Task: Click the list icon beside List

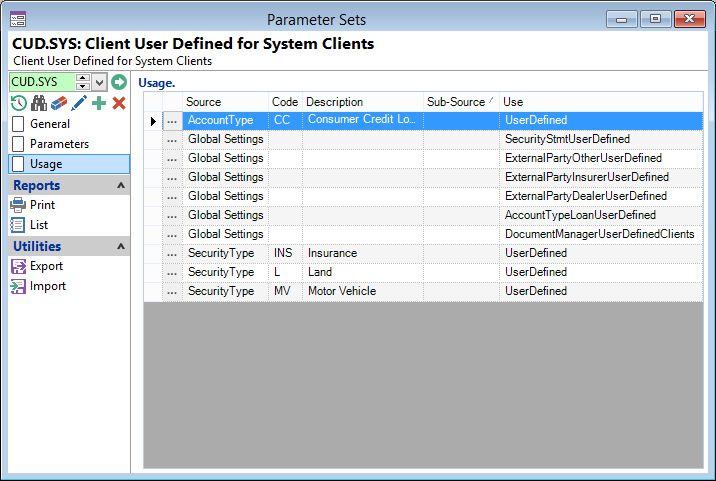Action: (18, 225)
